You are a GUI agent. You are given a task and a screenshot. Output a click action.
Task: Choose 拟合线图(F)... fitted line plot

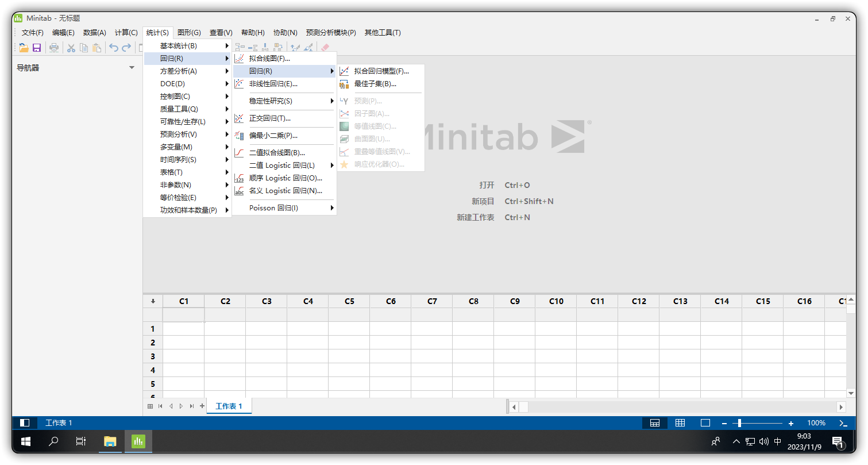tap(284, 59)
